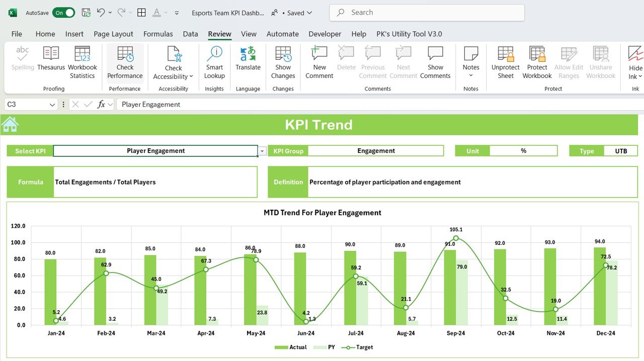
Task: Open the Undo history dropdown
Action: (x=110, y=13)
